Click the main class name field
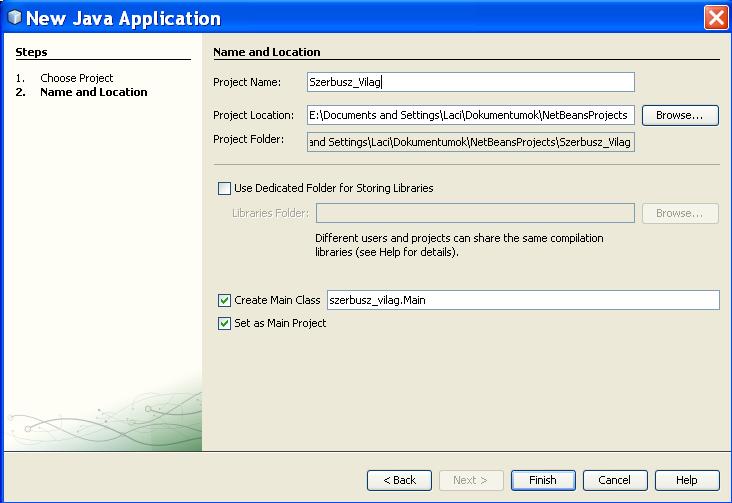The image size is (732, 503). click(522, 300)
